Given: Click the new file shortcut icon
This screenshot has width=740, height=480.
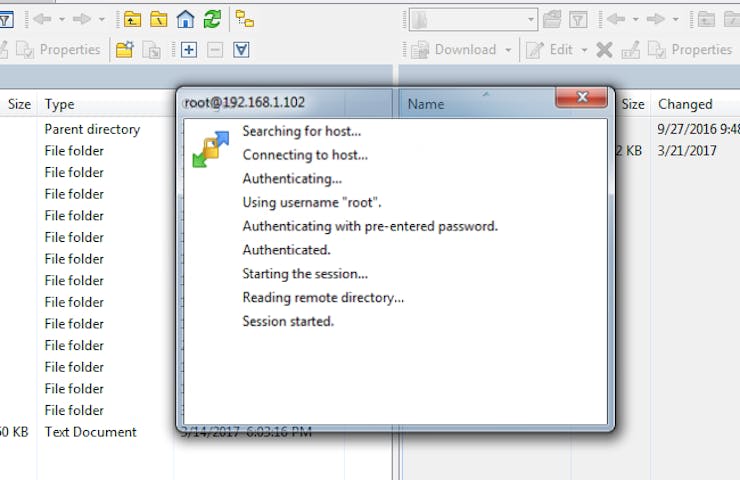Looking at the screenshot, I should tap(151, 50).
